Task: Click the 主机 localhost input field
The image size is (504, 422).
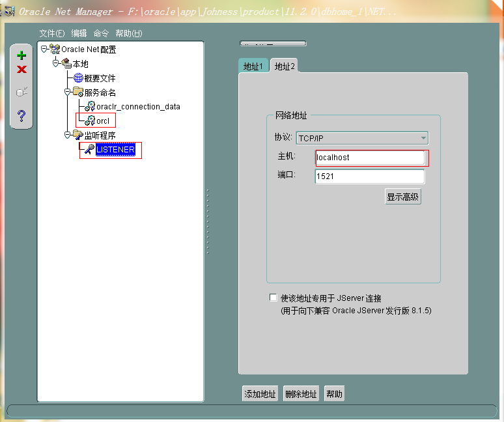Action: point(370,158)
